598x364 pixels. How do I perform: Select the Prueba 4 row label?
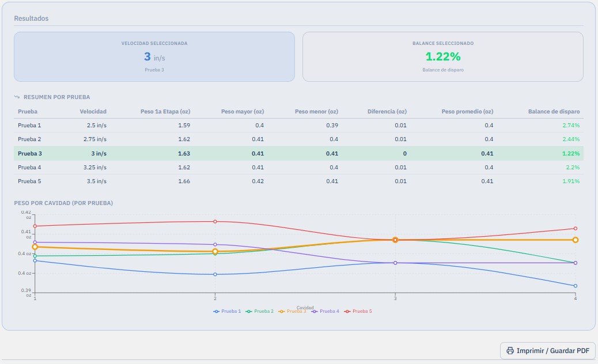[x=29, y=168]
